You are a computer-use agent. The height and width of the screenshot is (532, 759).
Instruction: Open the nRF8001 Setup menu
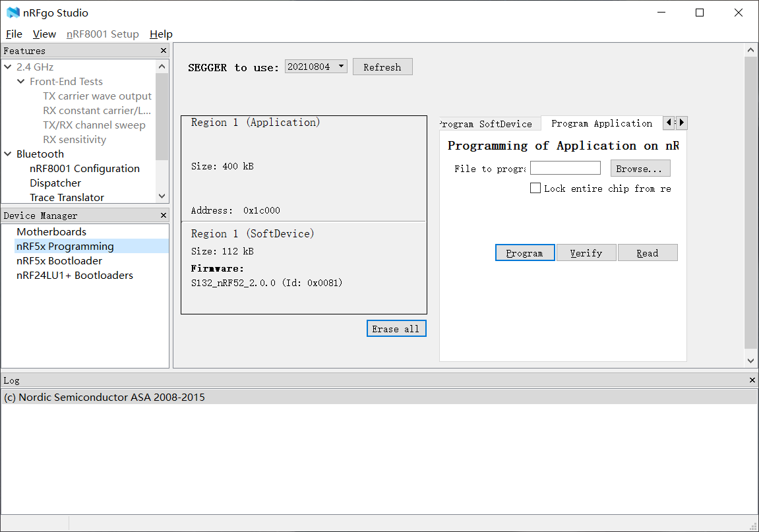coord(103,34)
